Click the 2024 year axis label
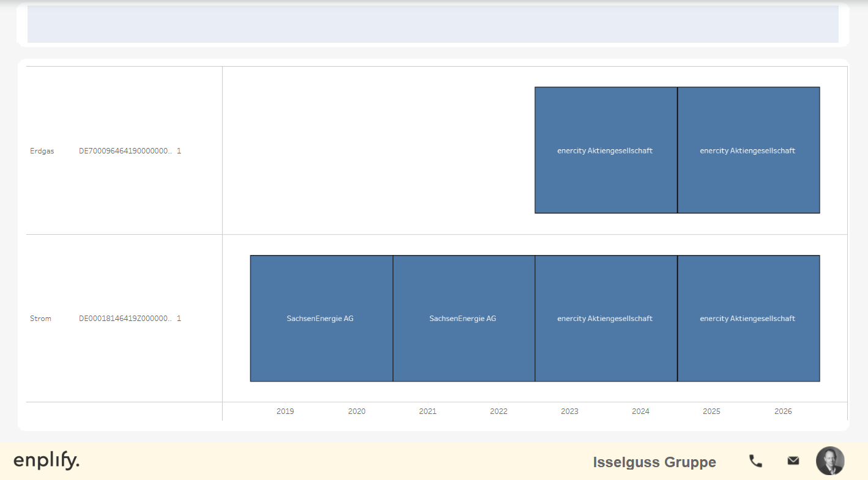Screen dimensions: 868x480 pyautogui.click(x=640, y=412)
